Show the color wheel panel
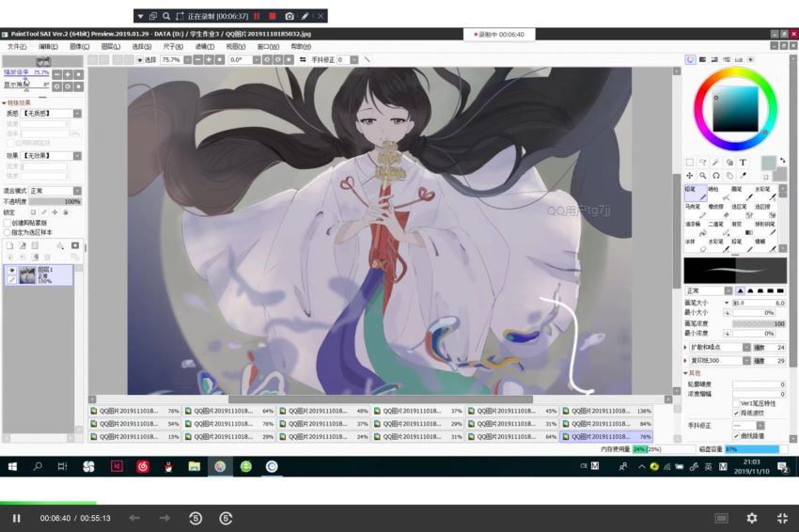 690,59
